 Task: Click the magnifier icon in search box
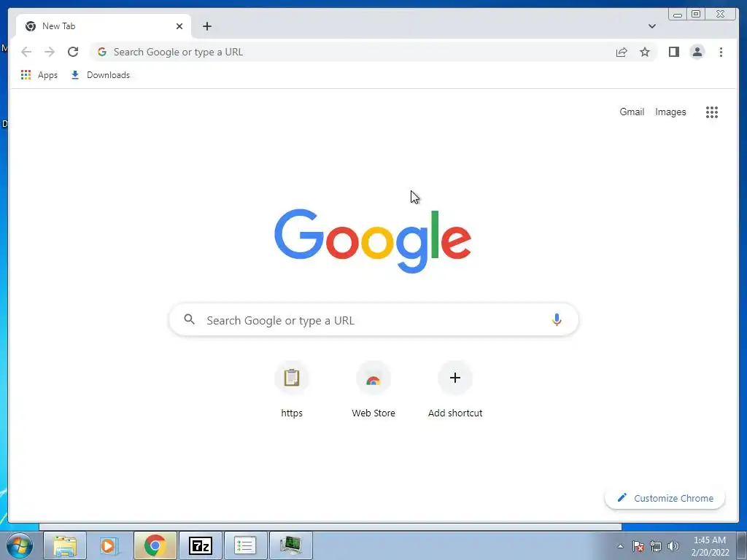coord(190,319)
